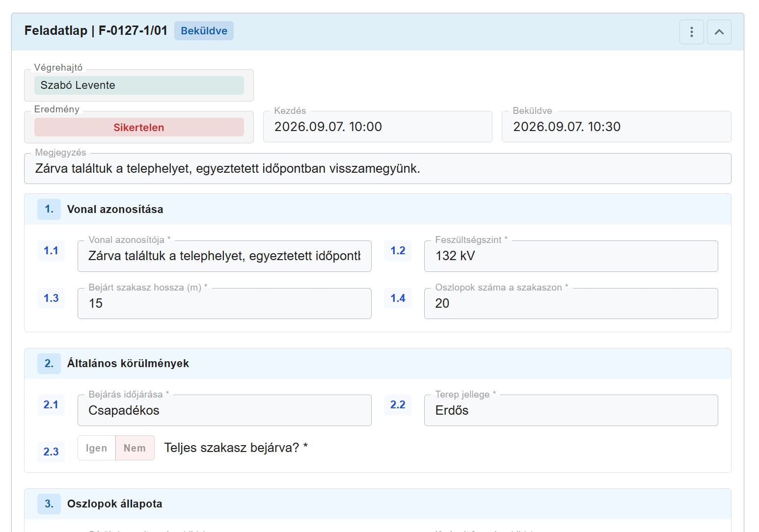The width and height of the screenshot is (759, 532).
Task: Select Igen for Teljes szakasz bejárva
Action: [96, 448]
